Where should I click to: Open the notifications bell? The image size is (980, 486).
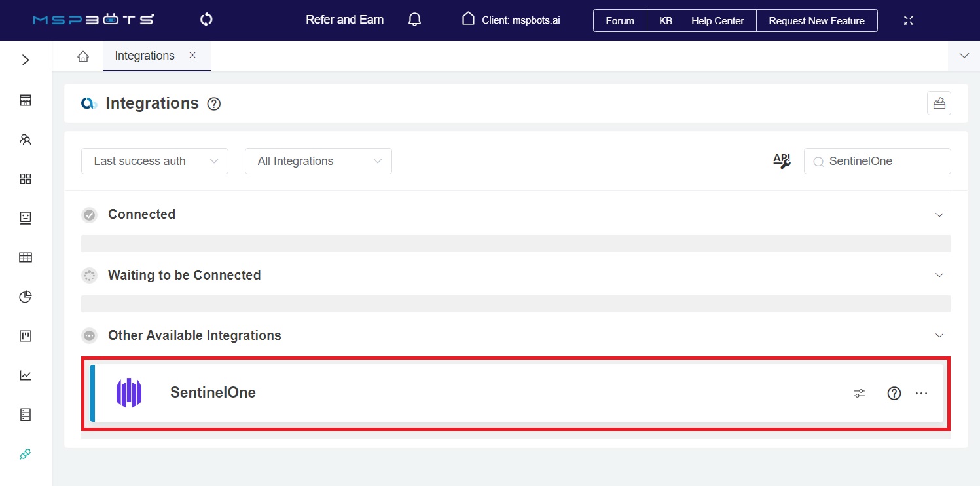click(414, 20)
